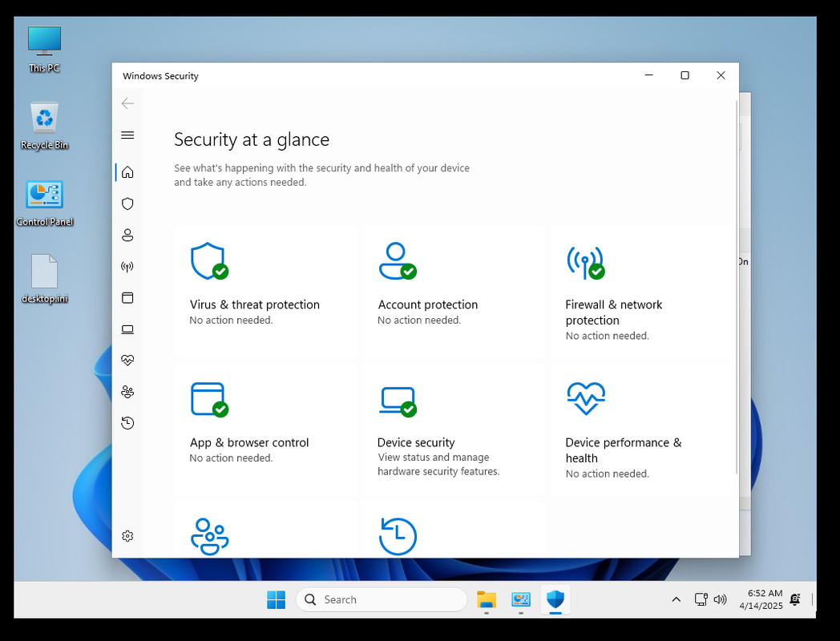Open Account protection person sidebar icon
840x641 pixels.
point(127,235)
